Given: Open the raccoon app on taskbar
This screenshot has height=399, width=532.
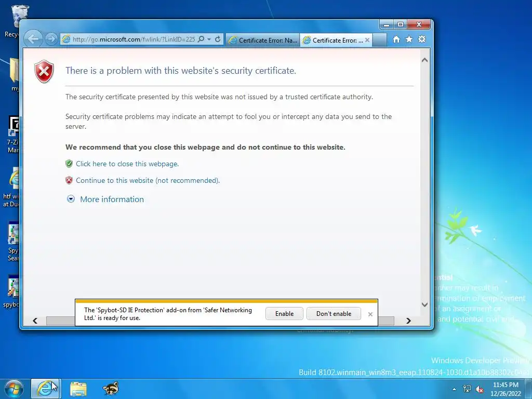Looking at the screenshot, I should click(x=111, y=389).
